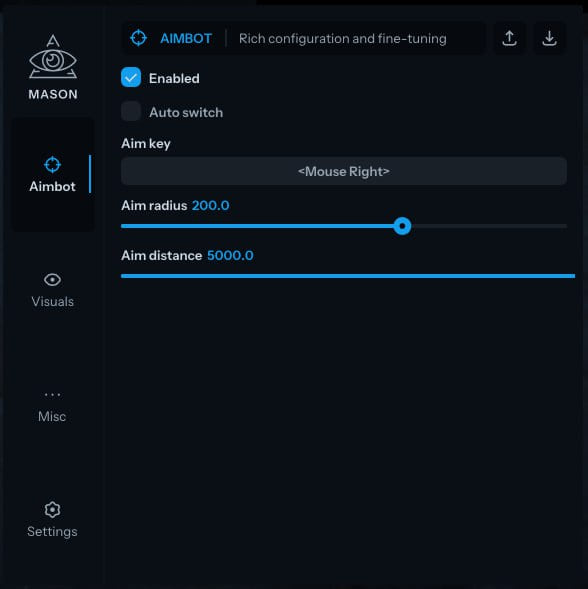588x589 pixels.
Task: Grab the Aim radius slider handle
Action: pyautogui.click(x=402, y=226)
